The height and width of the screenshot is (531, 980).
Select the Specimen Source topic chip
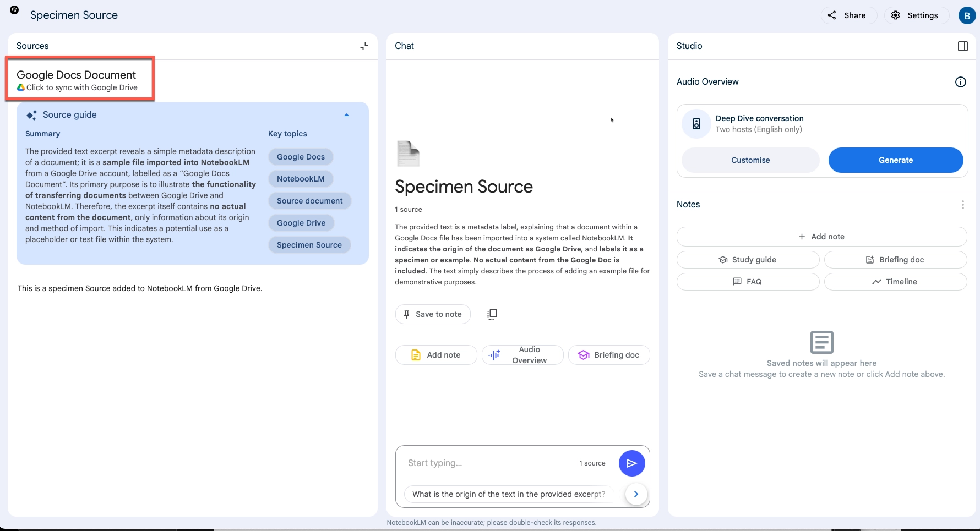309,245
